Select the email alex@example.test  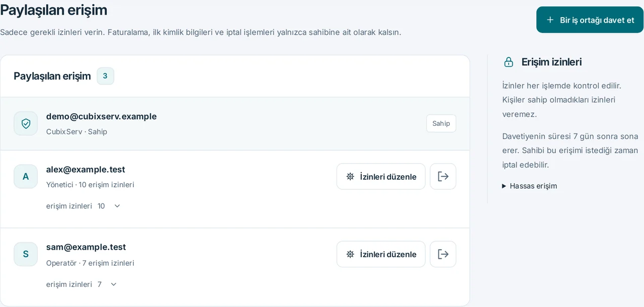(x=86, y=169)
